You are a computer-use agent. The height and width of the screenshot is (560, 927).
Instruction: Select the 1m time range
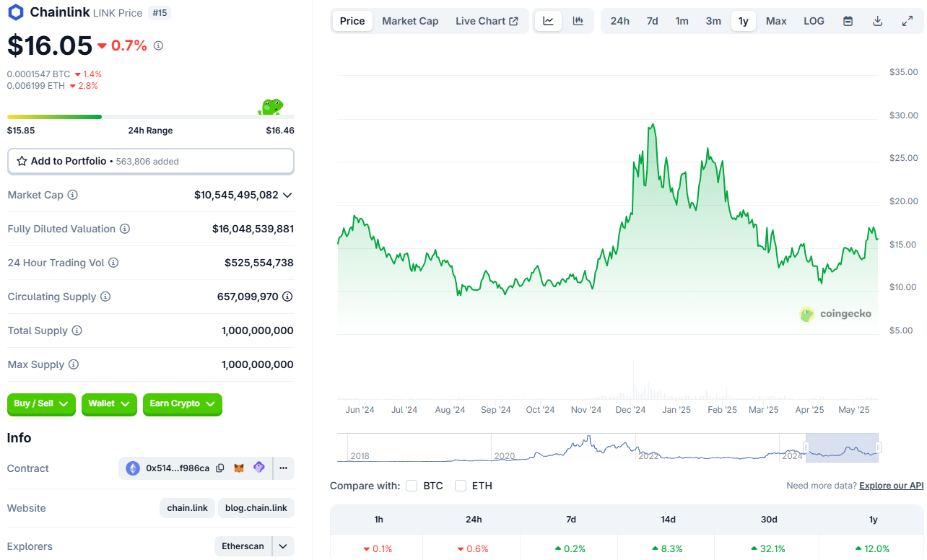pos(682,21)
